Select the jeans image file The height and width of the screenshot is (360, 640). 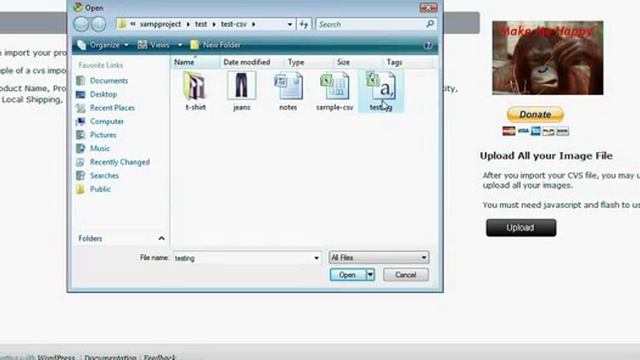click(242, 85)
